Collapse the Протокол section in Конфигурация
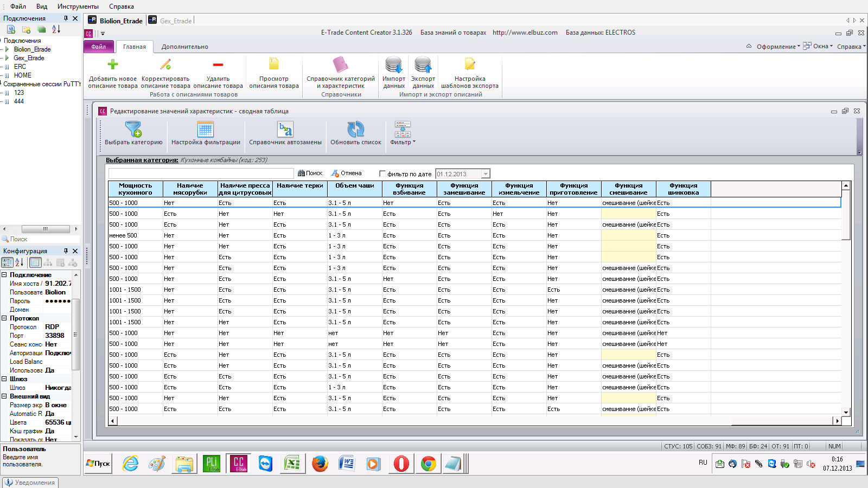This screenshot has height=488, width=868. [4, 318]
